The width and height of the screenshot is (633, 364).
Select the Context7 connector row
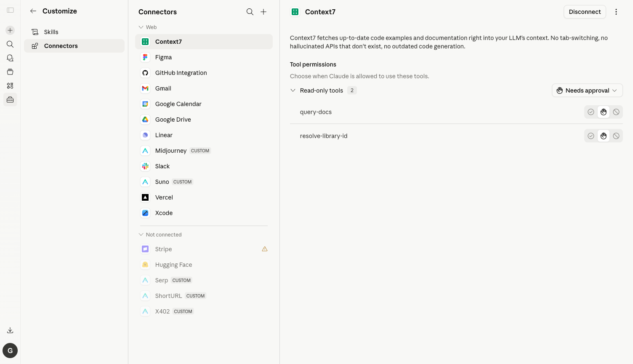(204, 42)
